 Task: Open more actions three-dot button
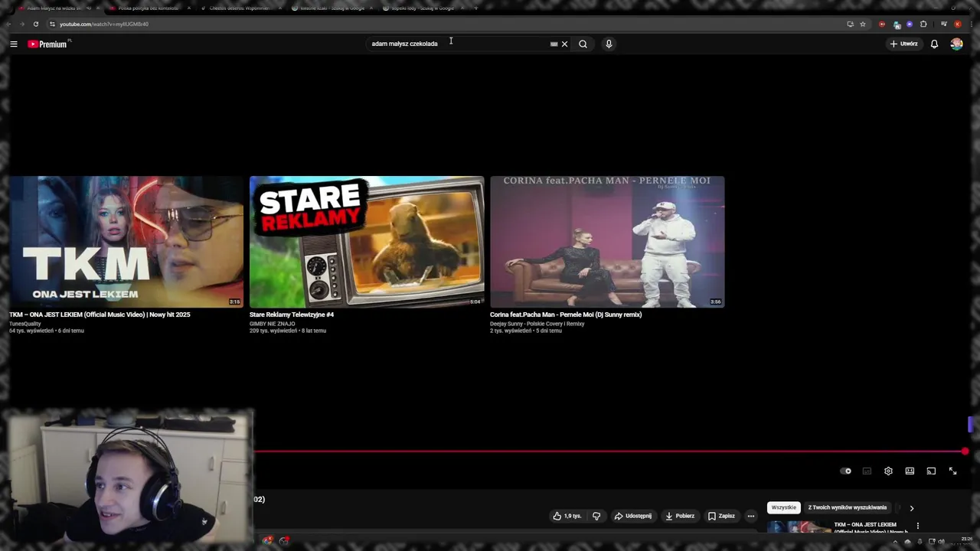[x=751, y=516]
